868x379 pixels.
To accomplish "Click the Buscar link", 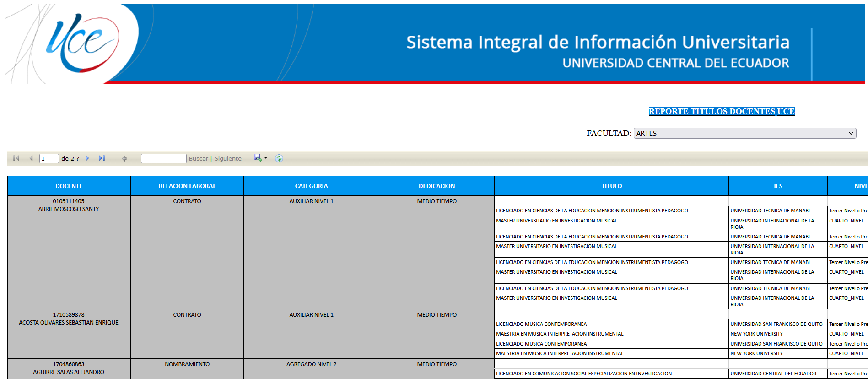I will pyautogui.click(x=198, y=159).
